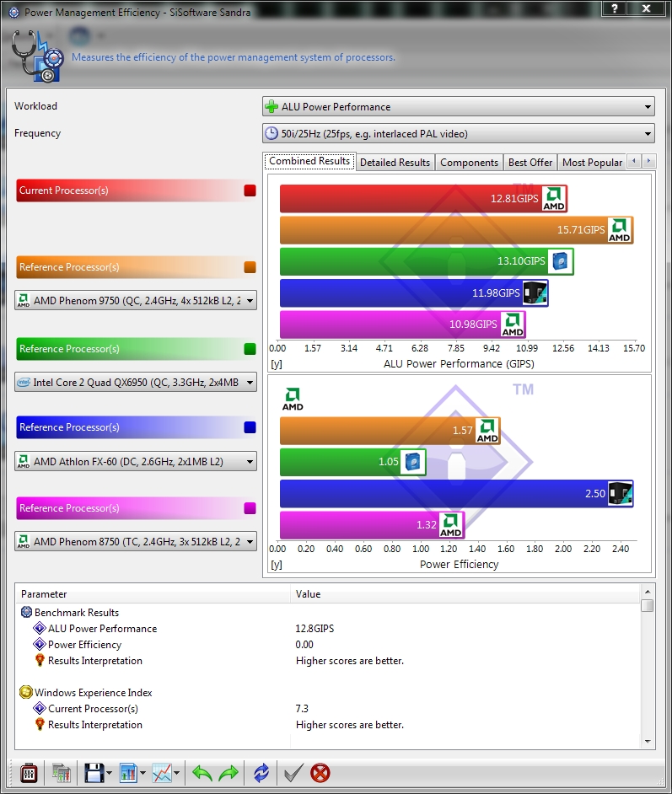
Task: Open the save icon's dropdown arrow
Action: 110,773
